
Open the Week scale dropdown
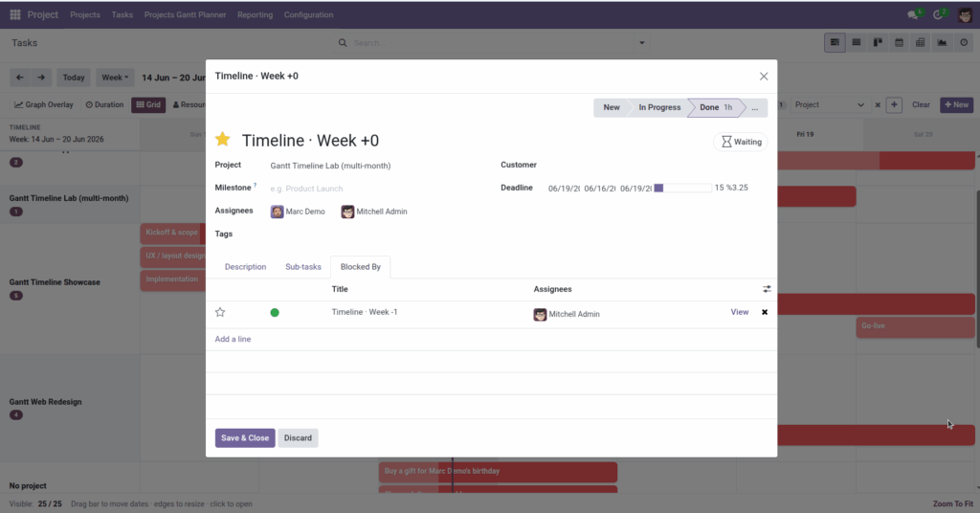click(x=115, y=78)
